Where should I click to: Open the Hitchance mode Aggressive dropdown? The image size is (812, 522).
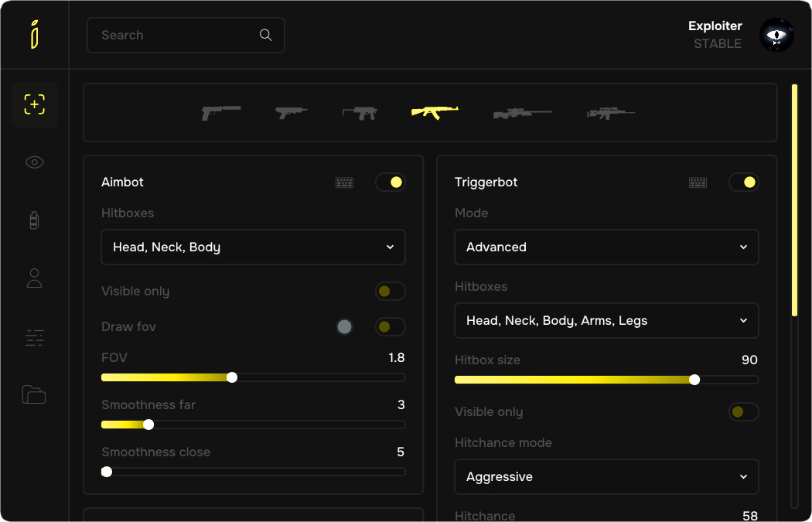click(x=606, y=477)
